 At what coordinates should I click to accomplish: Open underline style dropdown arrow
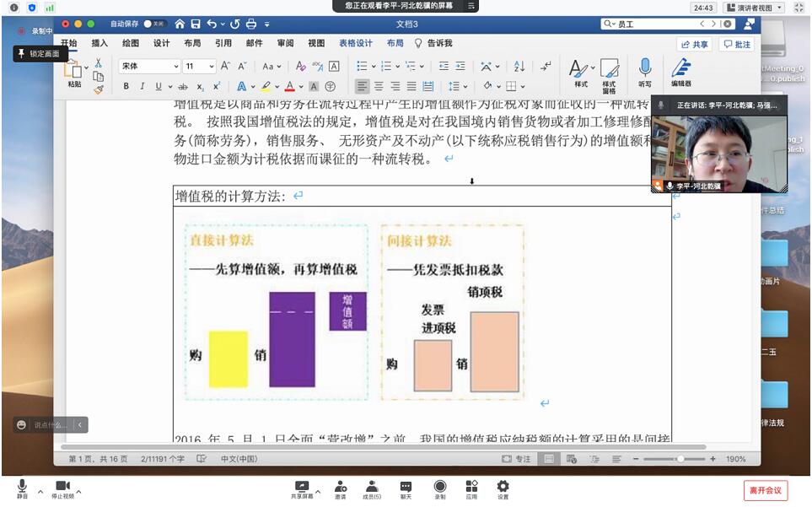tap(169, 87)
